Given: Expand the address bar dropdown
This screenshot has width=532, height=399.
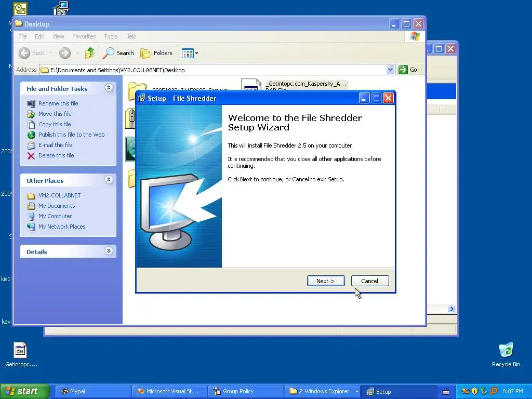Looking at the screenshot, I should click(390, 70).
